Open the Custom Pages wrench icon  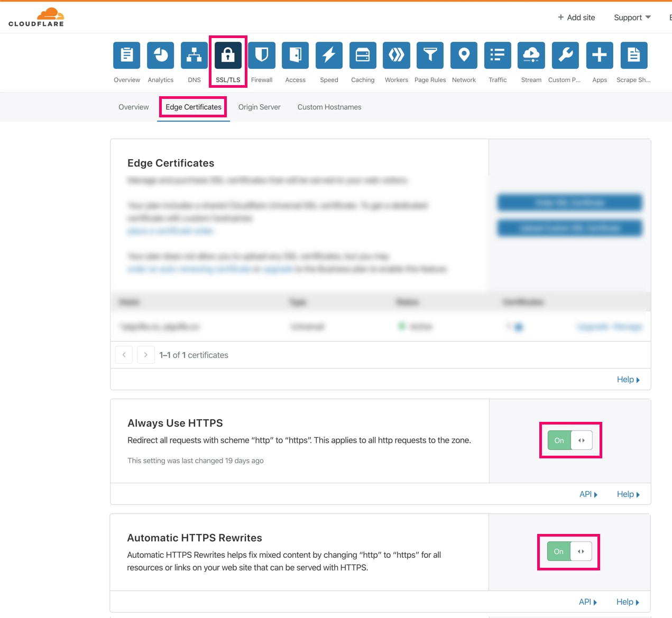pos(565,56)
